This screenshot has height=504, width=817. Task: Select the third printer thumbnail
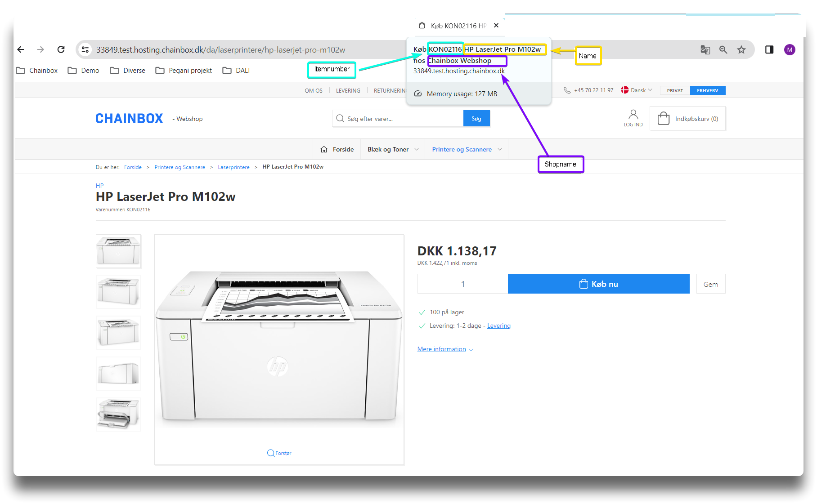click(118, 333)
